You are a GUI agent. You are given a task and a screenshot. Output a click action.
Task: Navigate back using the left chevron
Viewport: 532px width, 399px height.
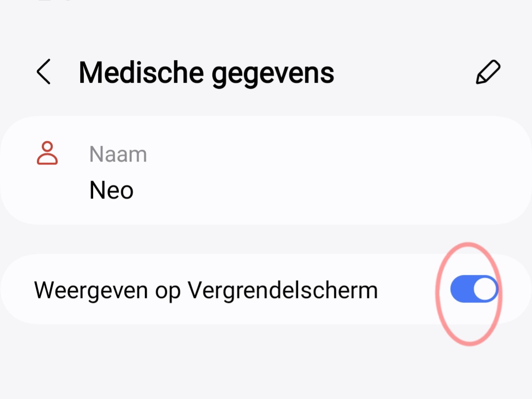(x=43, y=72)
